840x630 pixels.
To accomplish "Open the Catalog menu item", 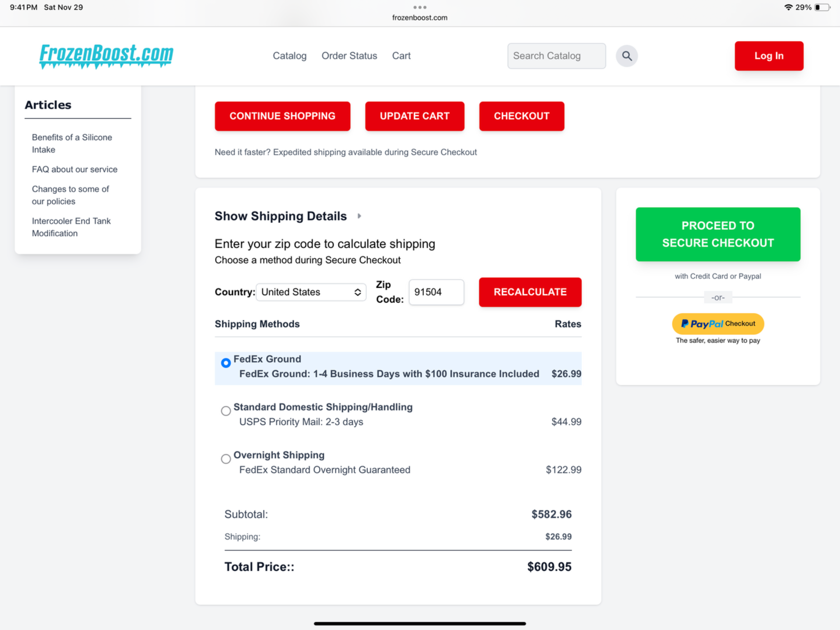I will click(289, 56).
